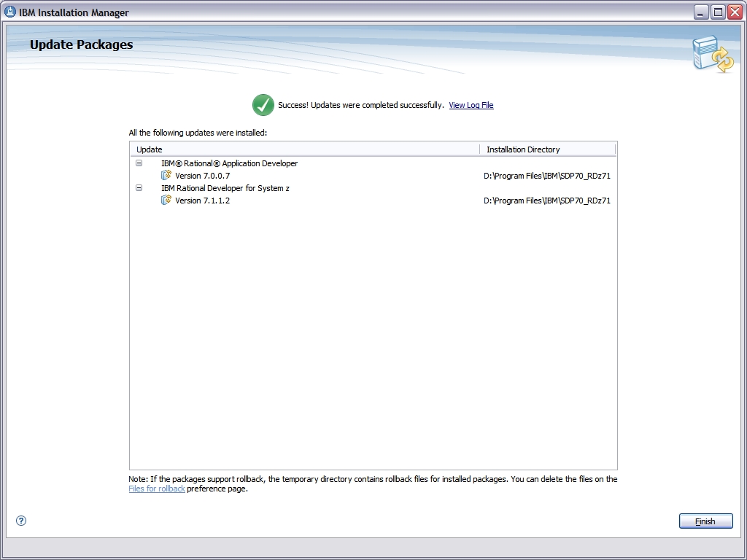The width and height of the screenshot is (747, 560).
Task: Select the Version 7.0.0.7 row
Action: [x=373, y=176]
